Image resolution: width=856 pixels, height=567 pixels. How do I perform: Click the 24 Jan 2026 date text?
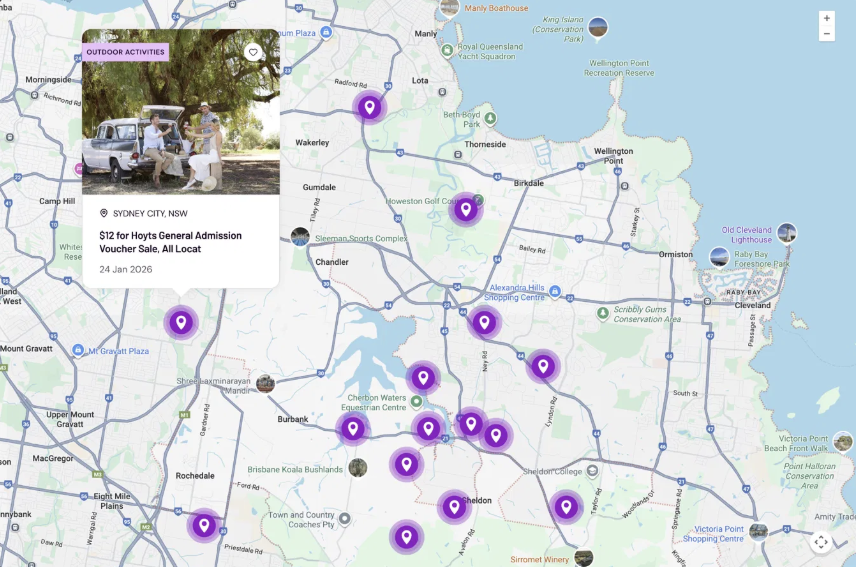[126, 269]
